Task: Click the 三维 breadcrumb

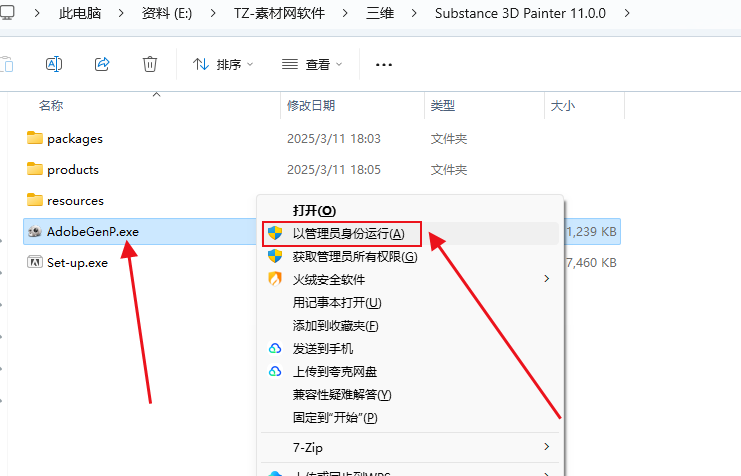Action: [380, 13]
